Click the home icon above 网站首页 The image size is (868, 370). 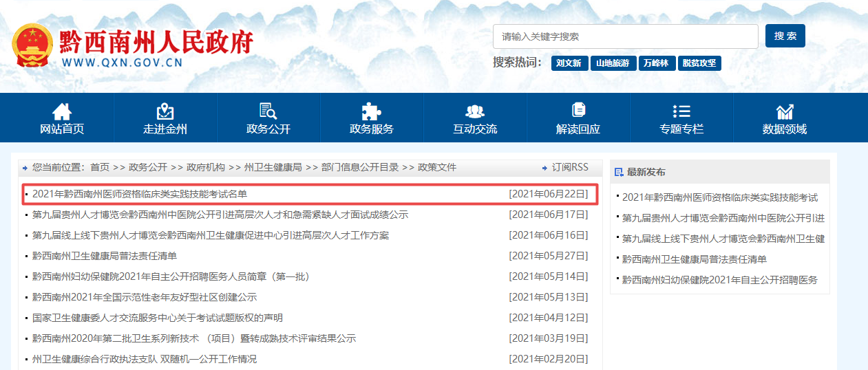[x=62, y=111]
